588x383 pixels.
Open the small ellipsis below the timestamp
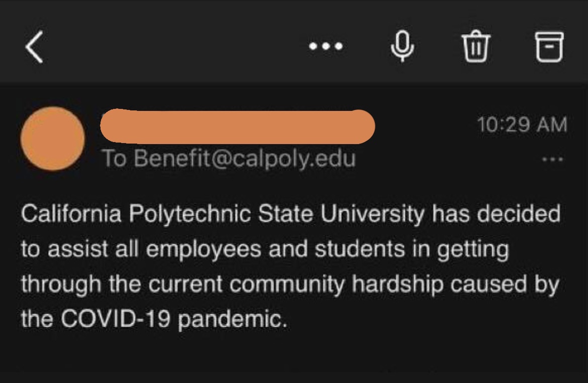[x=553, y=160]
